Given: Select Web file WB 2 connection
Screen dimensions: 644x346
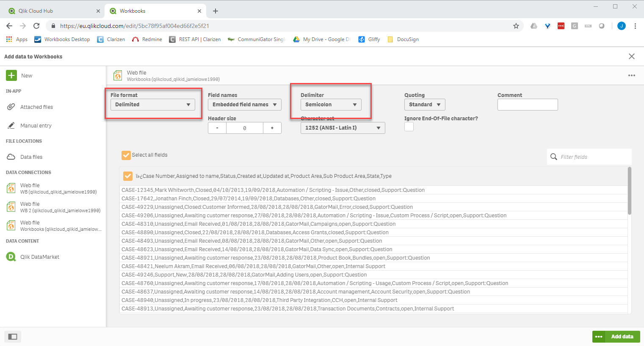Looking at the screenshot, I should pos(53,207).
